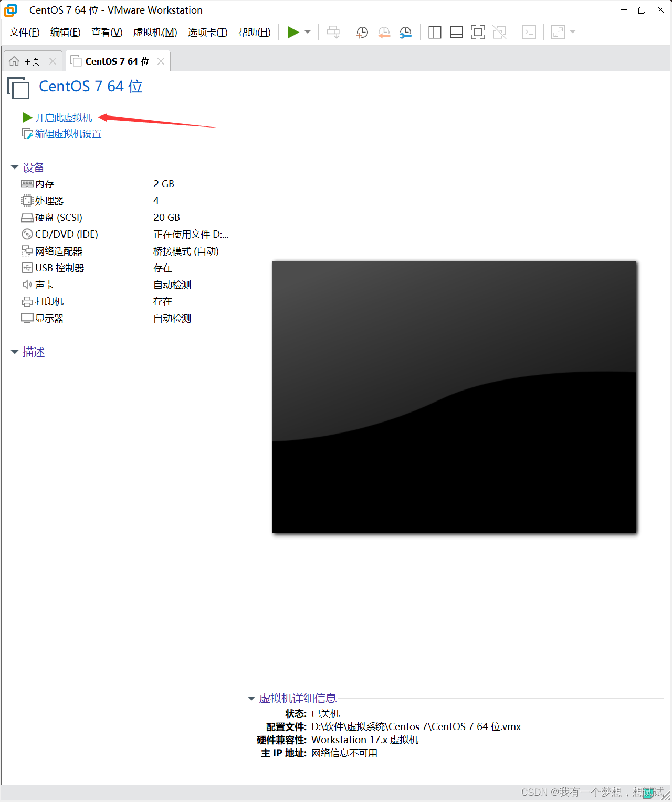Screen dimensions: 672x802
Task: Click the green power-on play toolbar button
Action: (293, 33)
